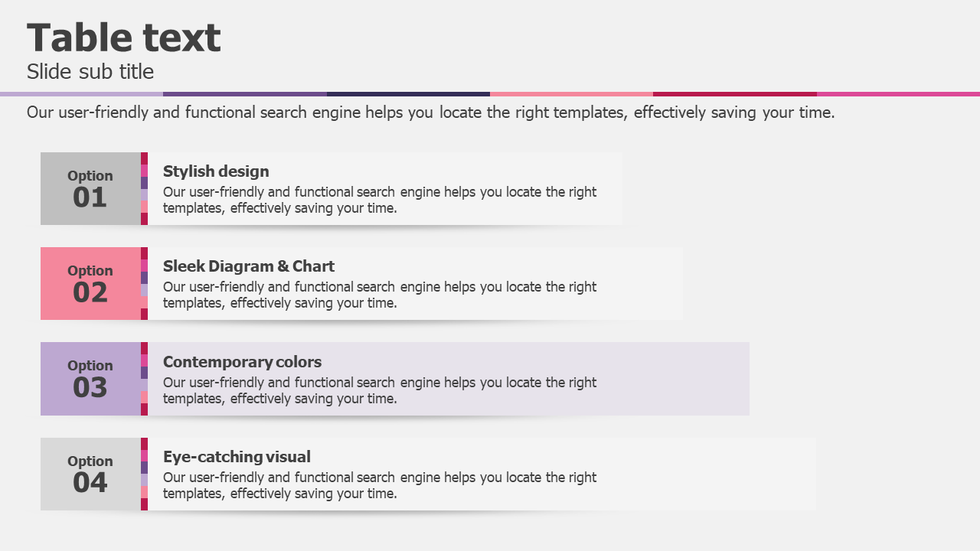The height and width of the screenshot is (551, 980).
Task: Click the crimson segment of the divider bar
Action: coord(735,94)
